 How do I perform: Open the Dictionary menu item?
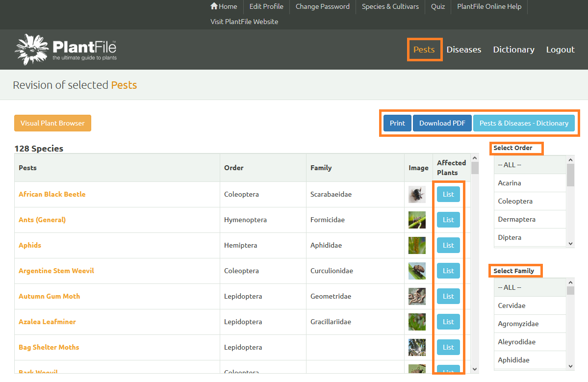(x=513, y=50)
